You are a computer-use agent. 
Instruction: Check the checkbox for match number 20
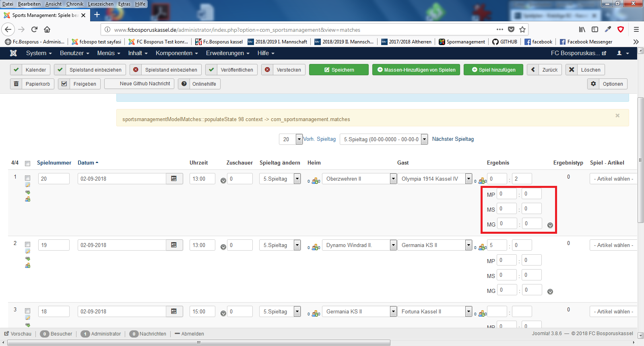click(28, 178)
